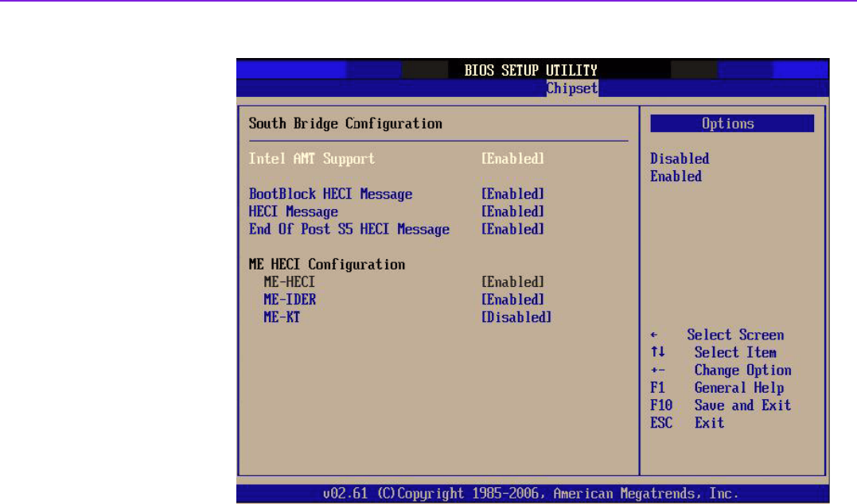Image resolution: width=857 pixels, height=504 pixels.
Task: Click the F1 General Help hint
Action: point(716,388)
